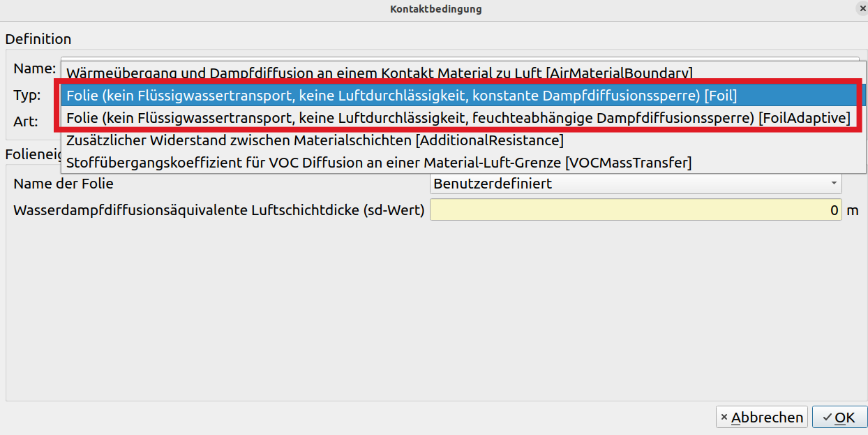Click the Abbrechen button
Image resolution: width=868 pixels, height=435 pixels.
click(762, 418)
